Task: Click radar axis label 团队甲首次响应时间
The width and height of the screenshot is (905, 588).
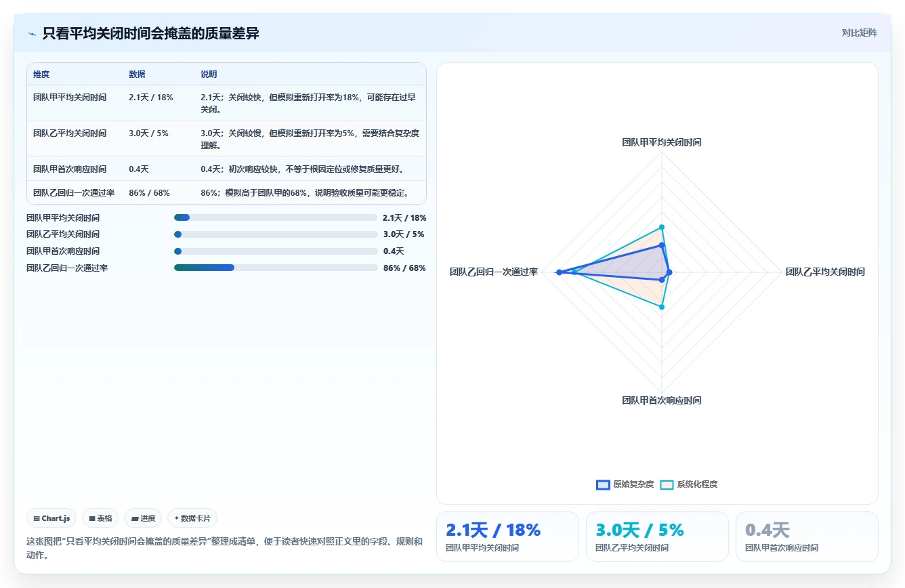Action: [x=662, y=400]
